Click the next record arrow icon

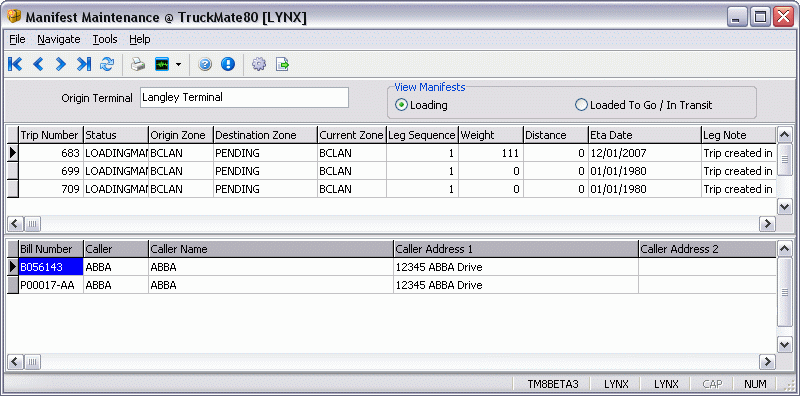tap(61, 64)
